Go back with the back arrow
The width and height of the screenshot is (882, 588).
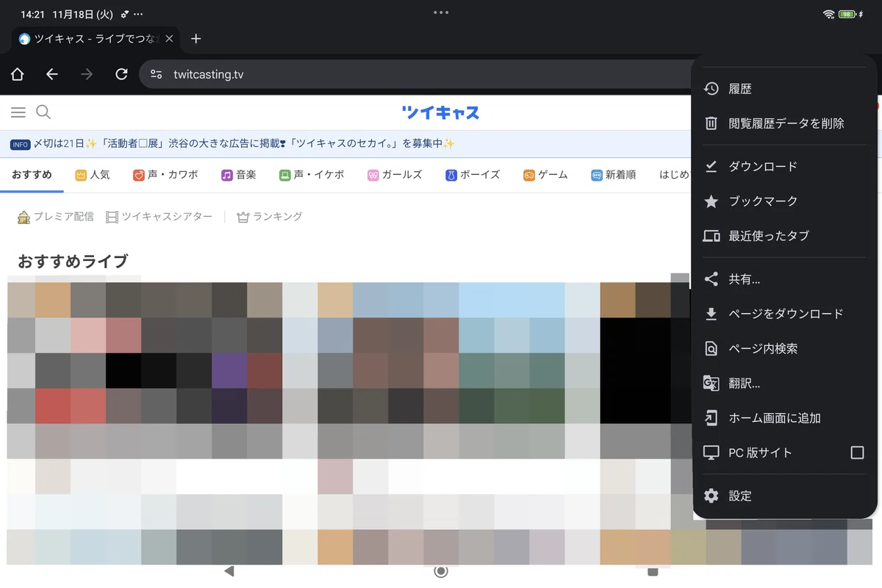coord(51,74)
